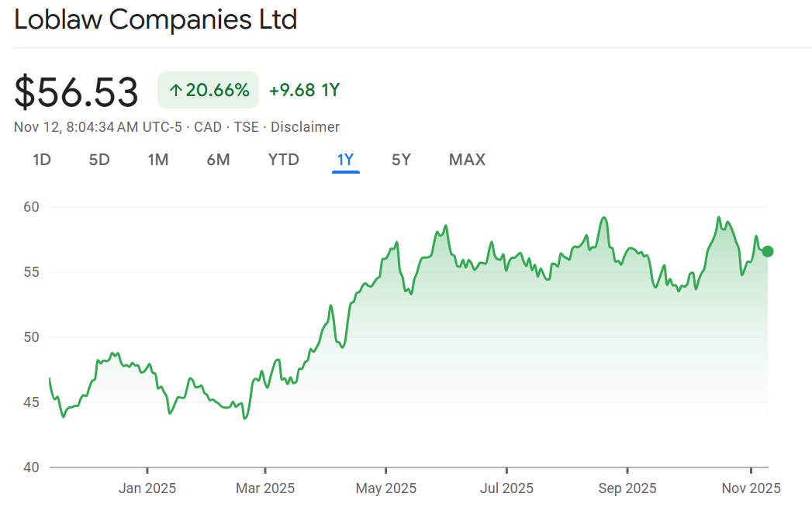Click the Loblaw Companies Ltd title

coord(156,20)
